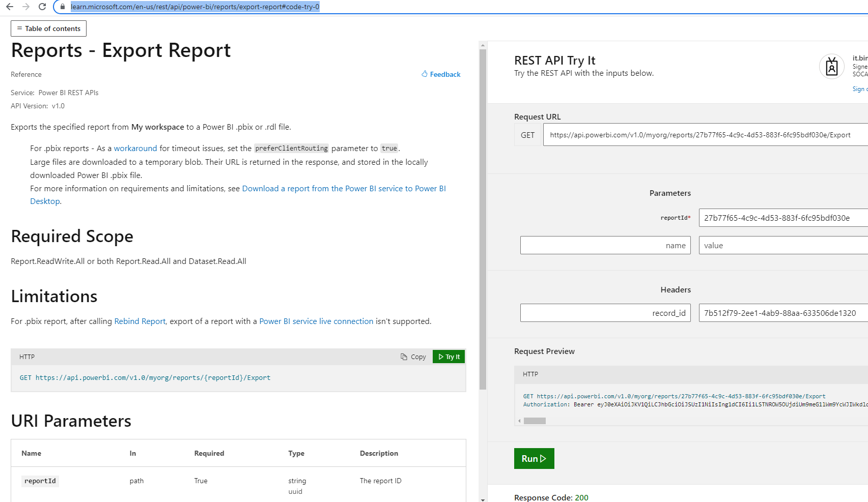This screenshot has width=868, height=502.
Task: Click the article pane vertical scrollbar thumb
Action: (483, 219)
